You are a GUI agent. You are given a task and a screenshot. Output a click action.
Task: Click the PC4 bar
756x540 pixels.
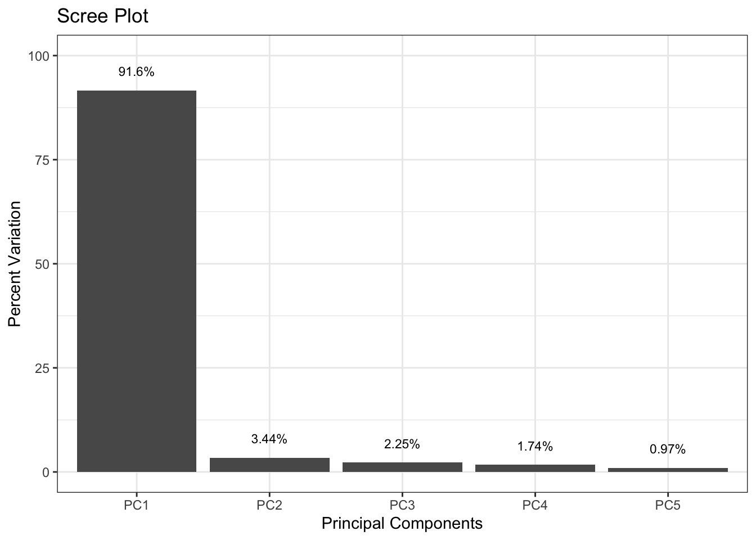tap(535, 468)
